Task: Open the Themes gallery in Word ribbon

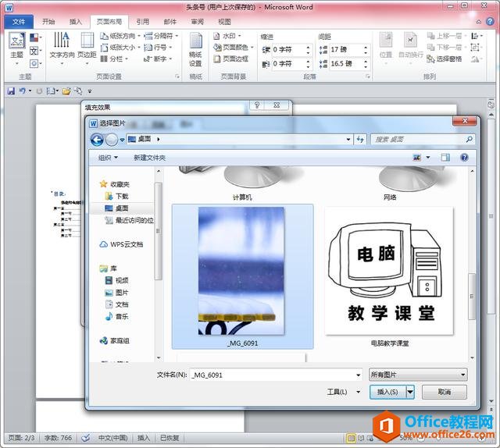Action: (x=16, y=48)
